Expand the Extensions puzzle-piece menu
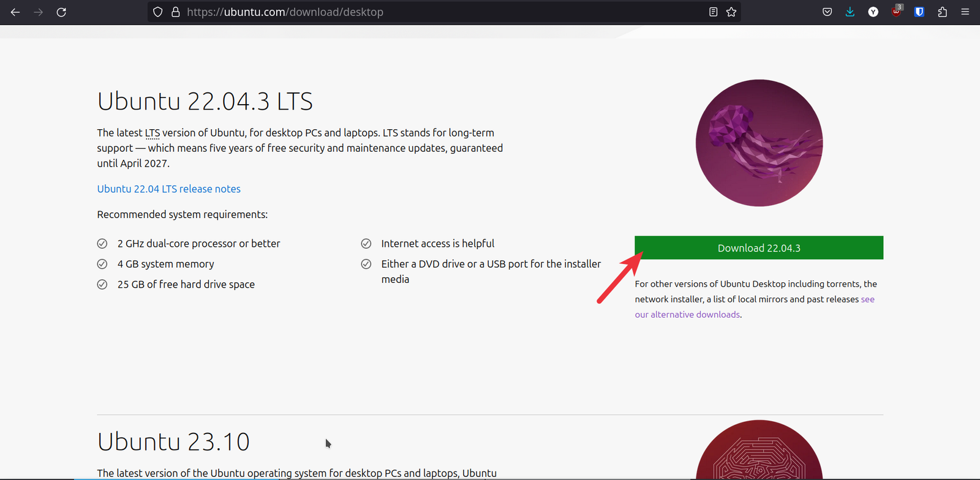 [943, 12]
